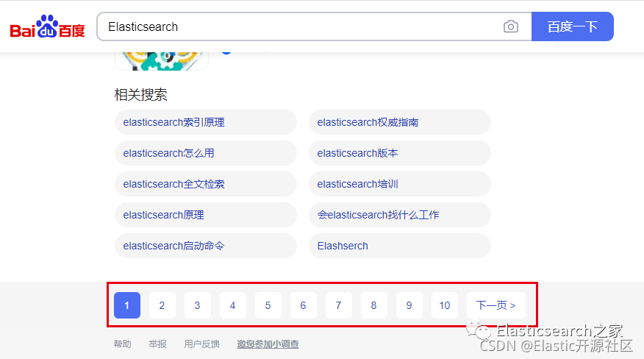Screen dimensions: 644x359
Task: Open the 帮助 help footer link
Action: click(x=122, y=344)
